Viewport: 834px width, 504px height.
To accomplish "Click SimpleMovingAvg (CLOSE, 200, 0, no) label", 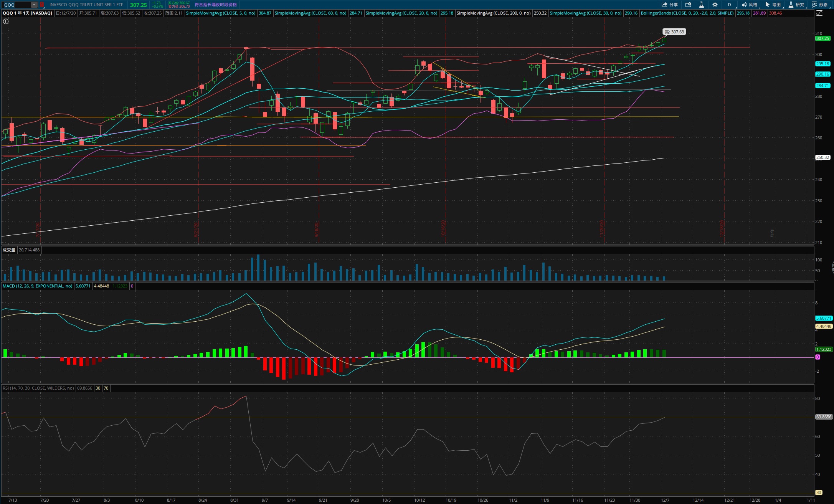I will tap(494, 13).
